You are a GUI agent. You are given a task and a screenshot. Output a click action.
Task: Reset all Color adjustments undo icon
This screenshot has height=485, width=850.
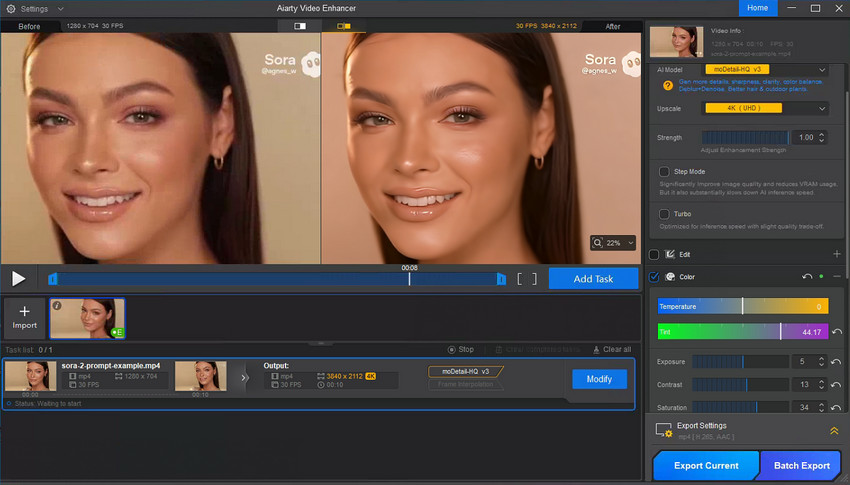coord(807,277)
